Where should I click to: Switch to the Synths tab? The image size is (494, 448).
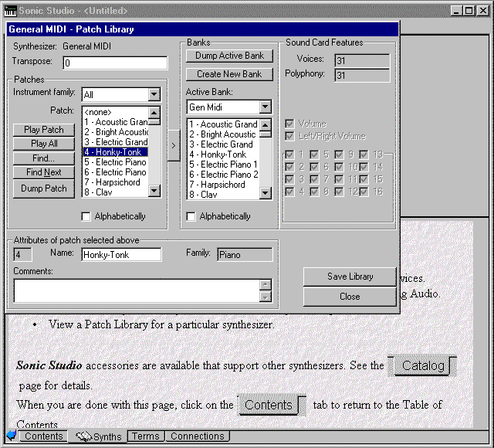pos(99,436)
